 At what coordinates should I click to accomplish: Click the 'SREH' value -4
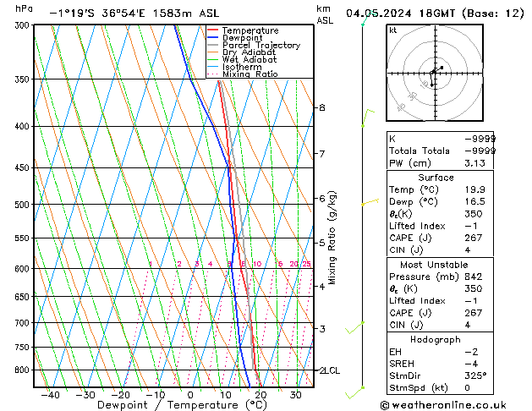(471, 364)
